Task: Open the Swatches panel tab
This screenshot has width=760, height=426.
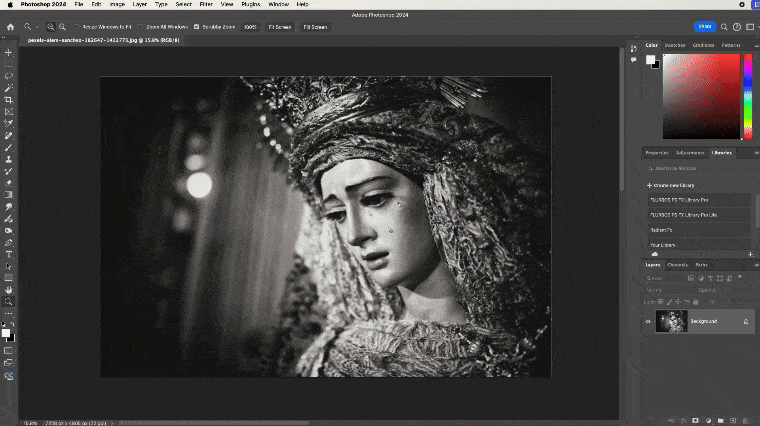Action: [675, 45]
